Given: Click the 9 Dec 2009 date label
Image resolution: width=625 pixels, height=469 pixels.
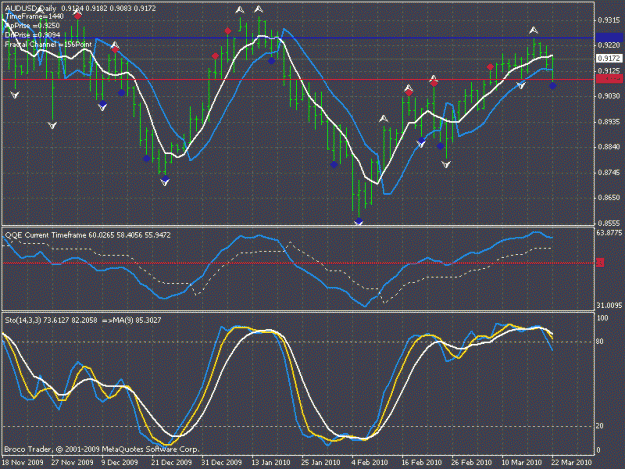Looking at the screenshot, I should 119,462.
